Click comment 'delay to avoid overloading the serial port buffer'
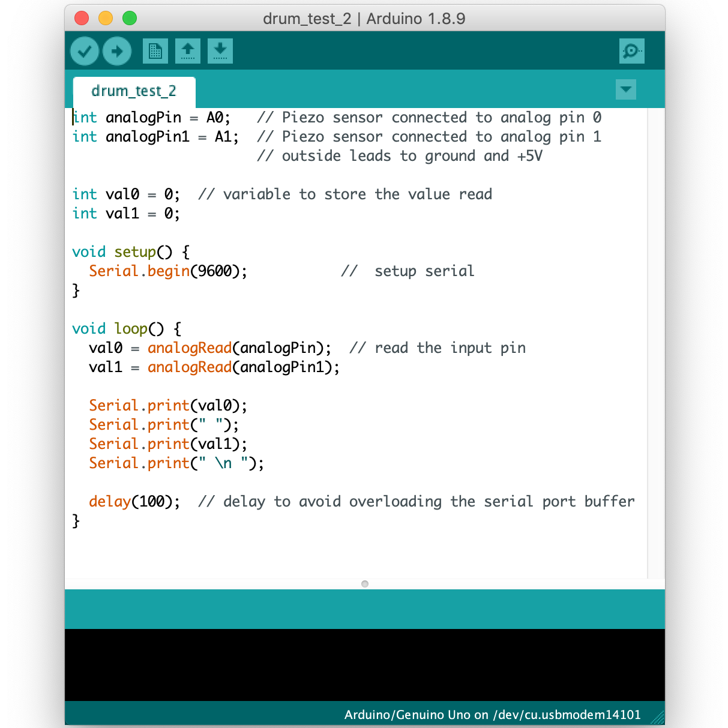Viewport: 728px width, 728px height. pyautogui.click(x=429, y=502)
